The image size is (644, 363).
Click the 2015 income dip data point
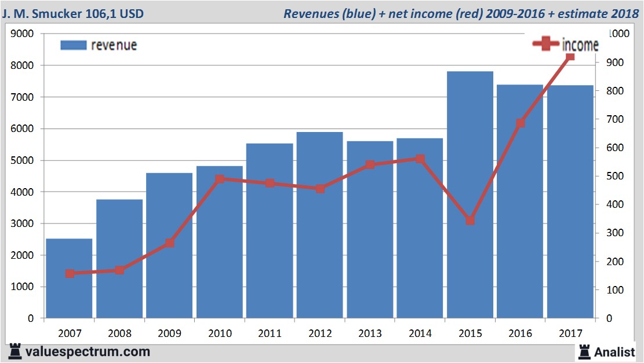pos(470,221)
